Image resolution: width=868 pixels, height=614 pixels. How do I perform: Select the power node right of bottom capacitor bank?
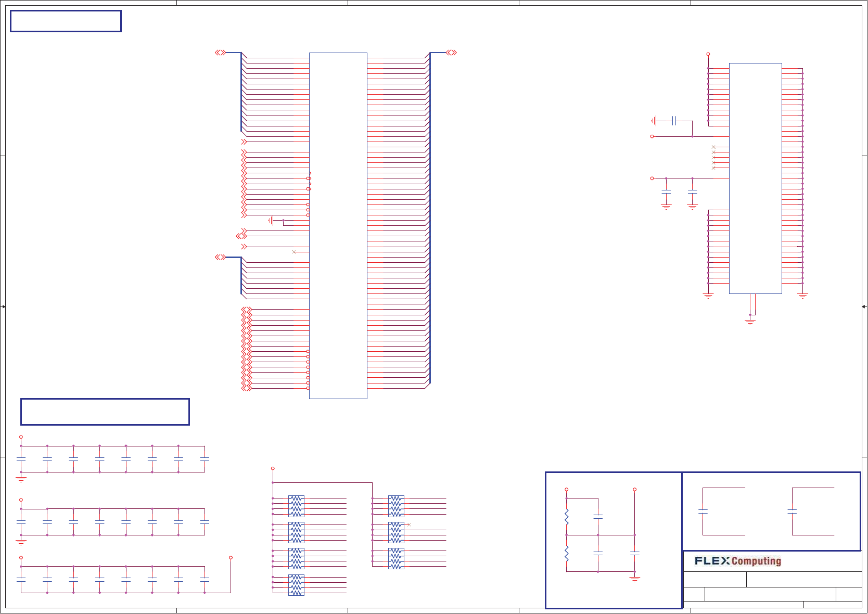pyautogui.click(x=231, y=558)
